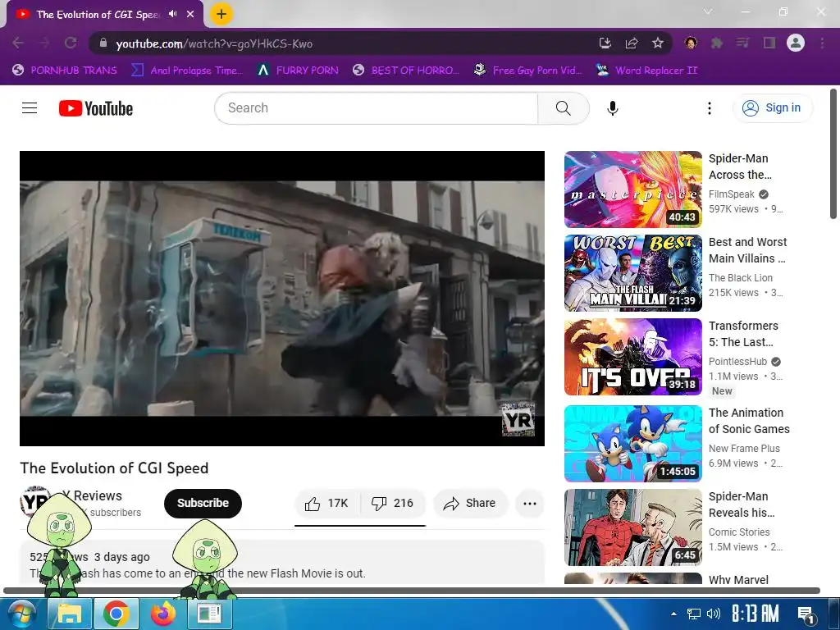This screenshot has height=630, width=840.
Task: Go to YouTube home via logo
Action: 96,108
